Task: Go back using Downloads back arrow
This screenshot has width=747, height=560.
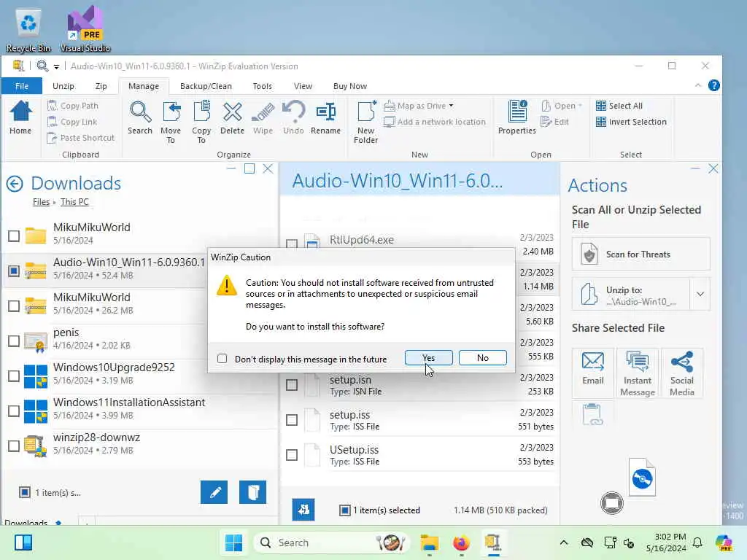Action: pos(15,184)
